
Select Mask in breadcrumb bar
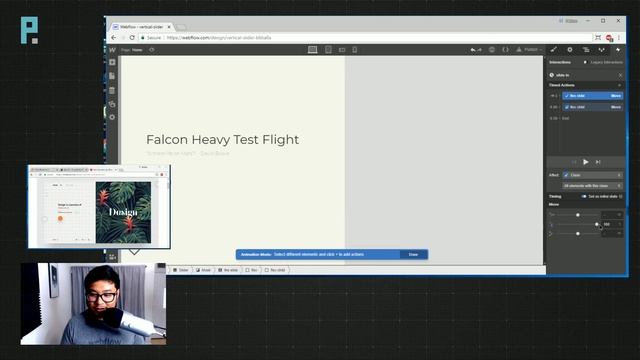click(x=203, y=270)
